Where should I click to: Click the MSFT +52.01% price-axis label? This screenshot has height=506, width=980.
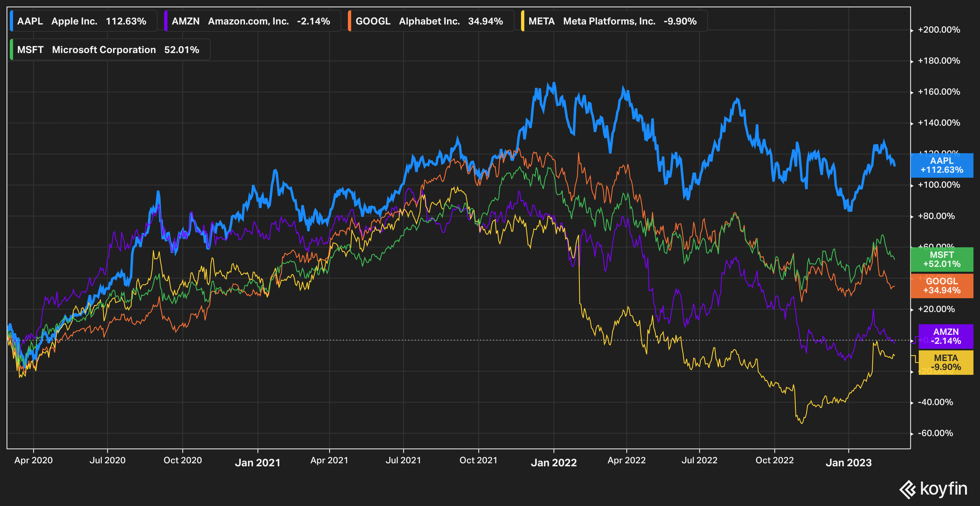tap(942, 259)
